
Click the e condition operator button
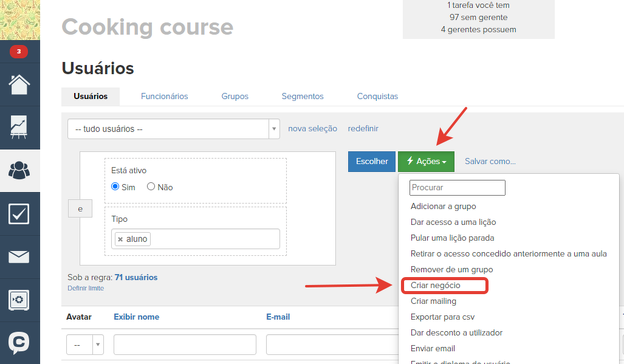pos(80,208)
